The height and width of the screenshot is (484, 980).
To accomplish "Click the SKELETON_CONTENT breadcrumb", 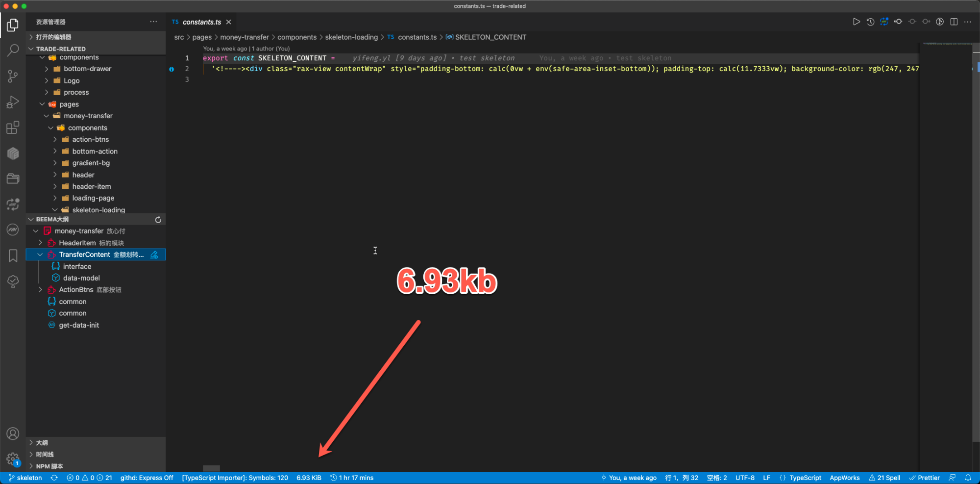I will (x=490, y=37).
